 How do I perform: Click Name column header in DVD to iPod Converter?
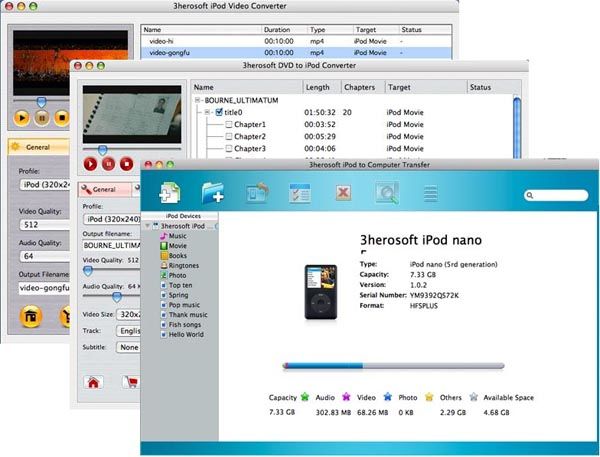point(247,87)
